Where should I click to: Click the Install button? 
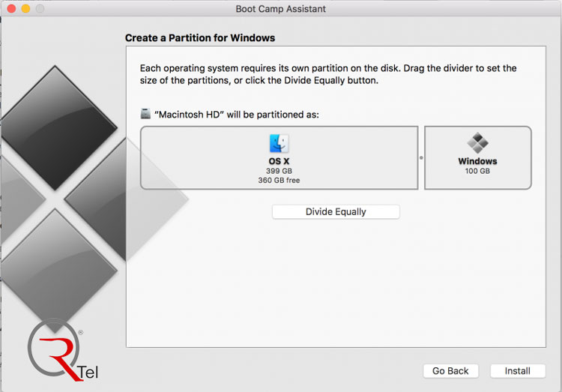tap(518, 371)
